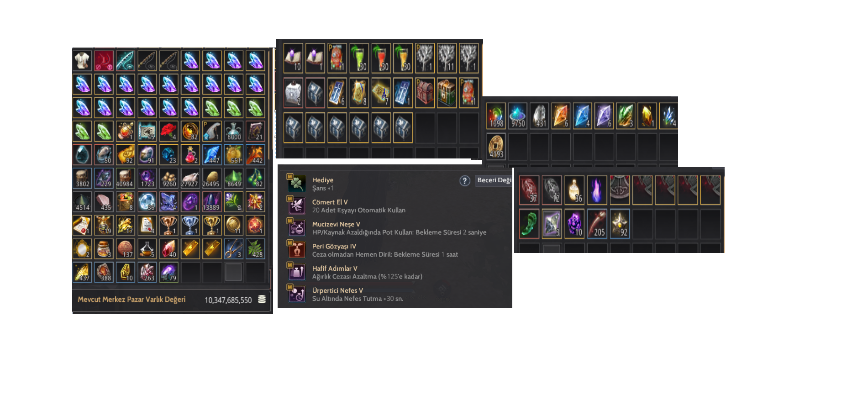Click the Beceri Değiş button

(x=494, y=180)
